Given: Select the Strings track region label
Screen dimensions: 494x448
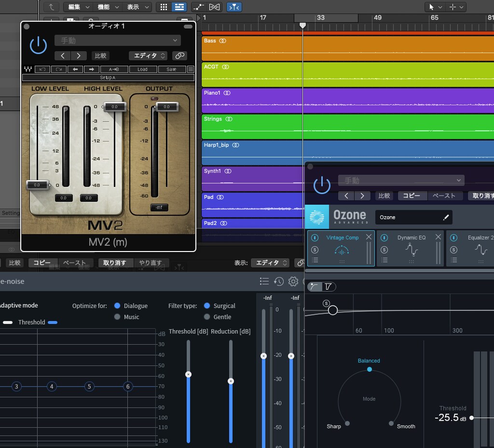Looking at the screenshot, I should tap(213, 119).
